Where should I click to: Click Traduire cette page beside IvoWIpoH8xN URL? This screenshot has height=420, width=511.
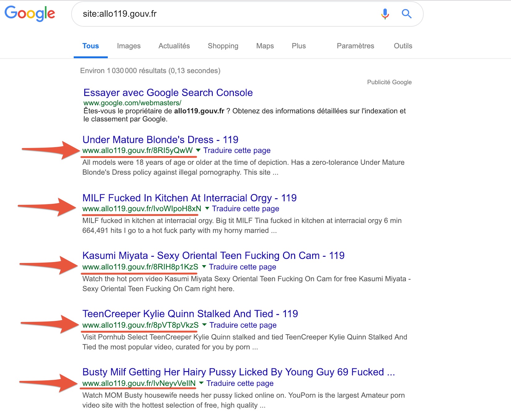coord(246,209)
